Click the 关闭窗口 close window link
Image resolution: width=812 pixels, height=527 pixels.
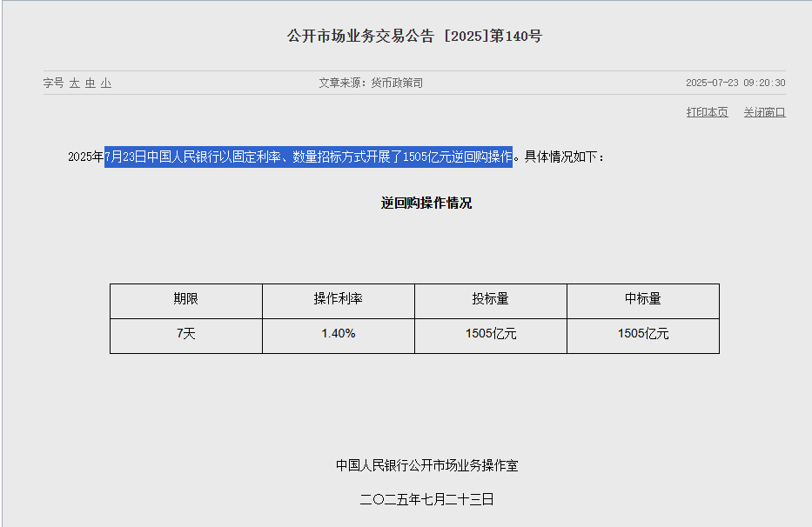(764, 112)
